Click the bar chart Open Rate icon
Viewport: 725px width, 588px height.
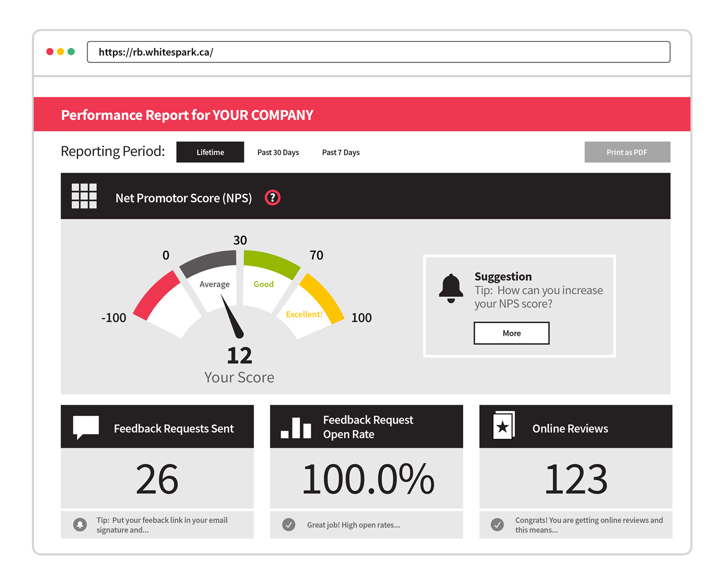(x=296, y=428)
